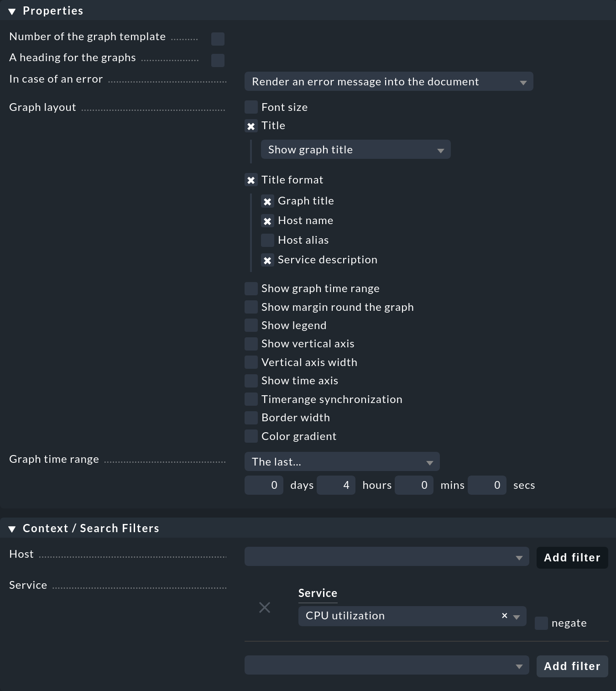Collapse the Properties section
Viewport: 616px width, 691px height.
click(x=11, y=10)
